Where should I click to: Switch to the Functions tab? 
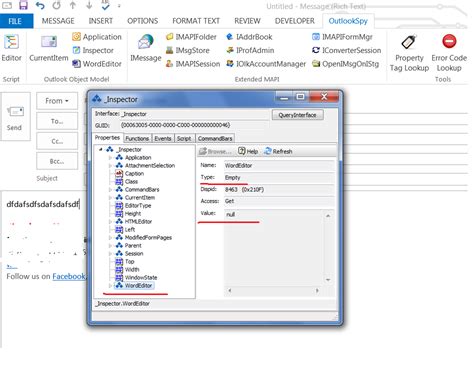pos(137,138)
